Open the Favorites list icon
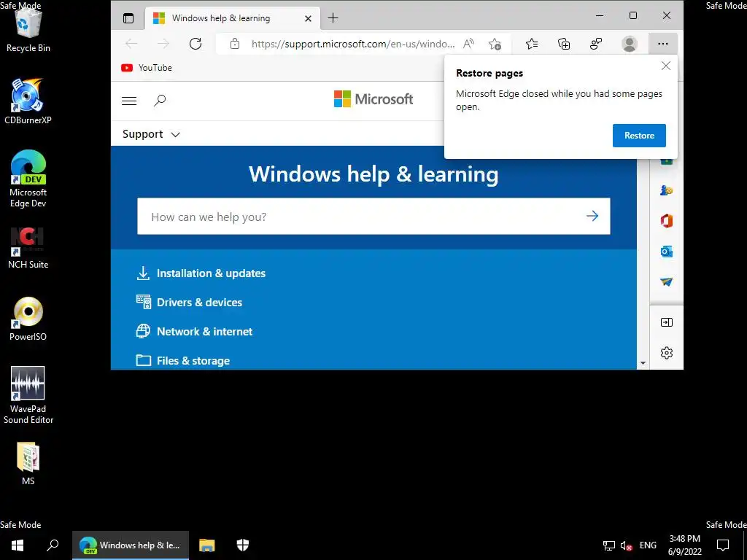The image size is (747, 560). click(532, 44)
